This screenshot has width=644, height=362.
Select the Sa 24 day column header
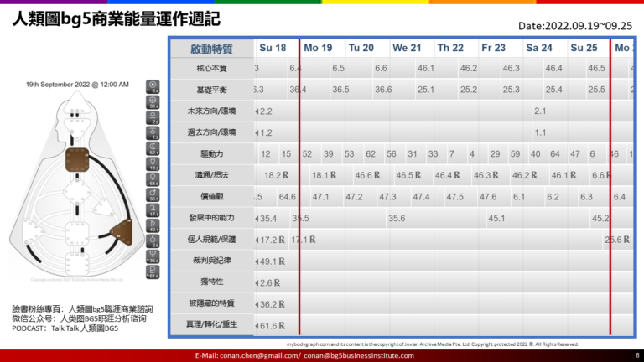(539, 49)
